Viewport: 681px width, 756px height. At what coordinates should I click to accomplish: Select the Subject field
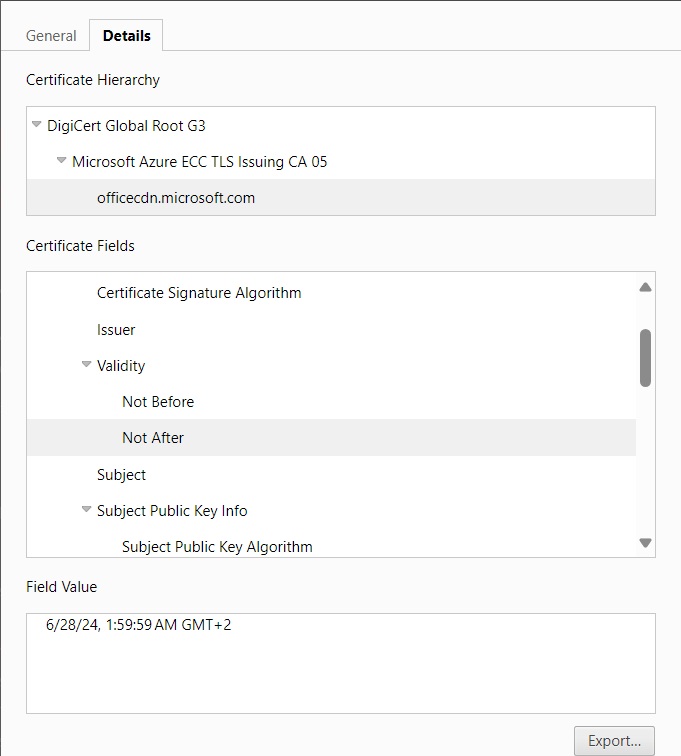(122, 475)
